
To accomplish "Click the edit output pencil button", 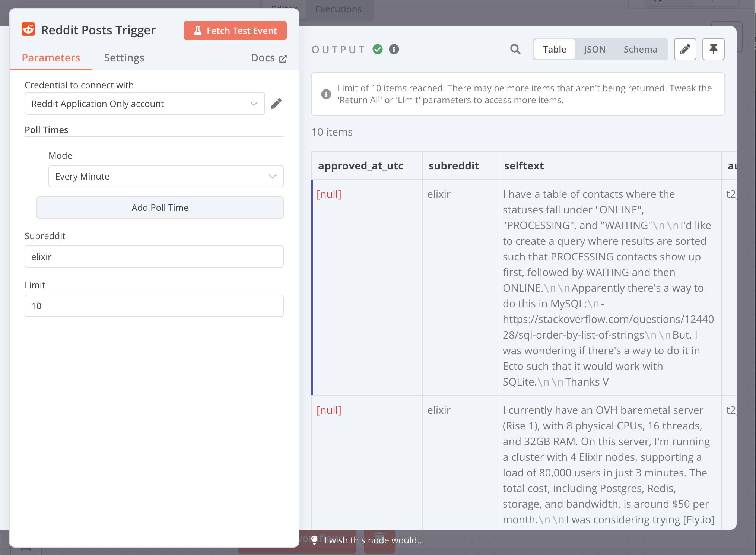I will click(685, 49).
